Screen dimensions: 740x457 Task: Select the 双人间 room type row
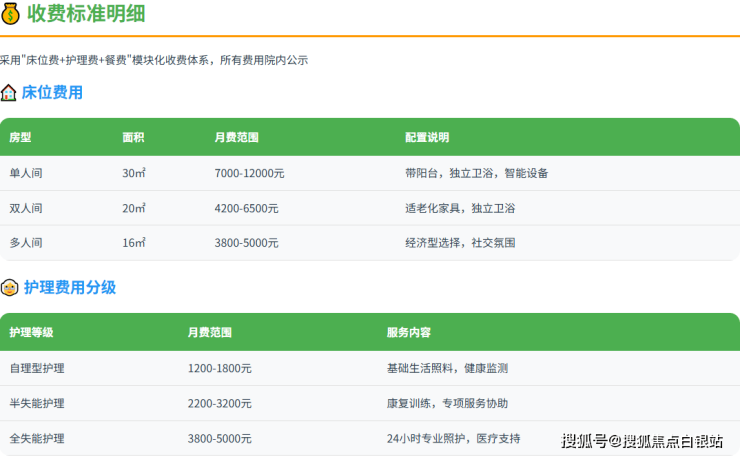click(26, 208)
